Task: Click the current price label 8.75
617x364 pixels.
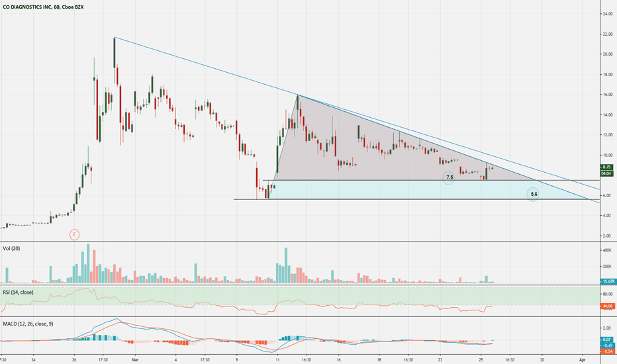Action: (x=606, y=167)
